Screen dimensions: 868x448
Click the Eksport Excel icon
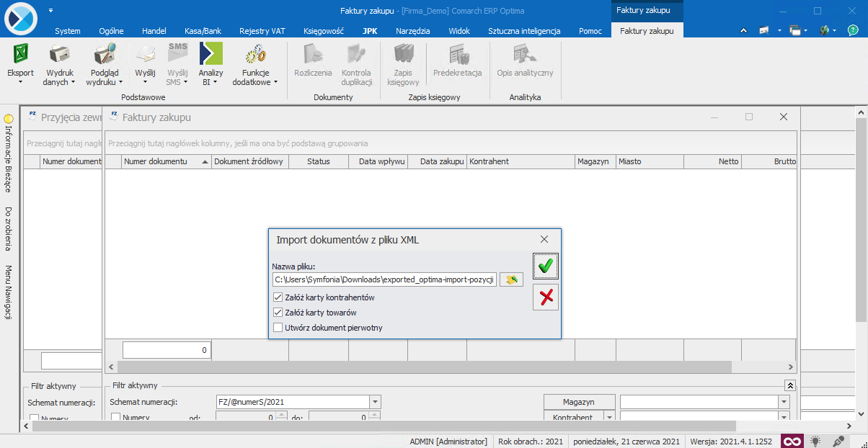20,55
